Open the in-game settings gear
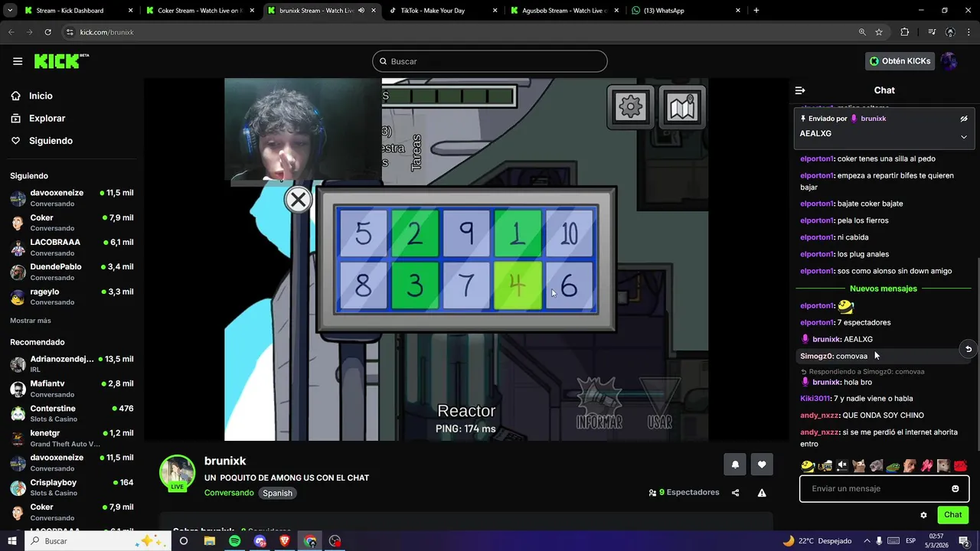The height and width of the screenshot is (551, 980). 631,108
